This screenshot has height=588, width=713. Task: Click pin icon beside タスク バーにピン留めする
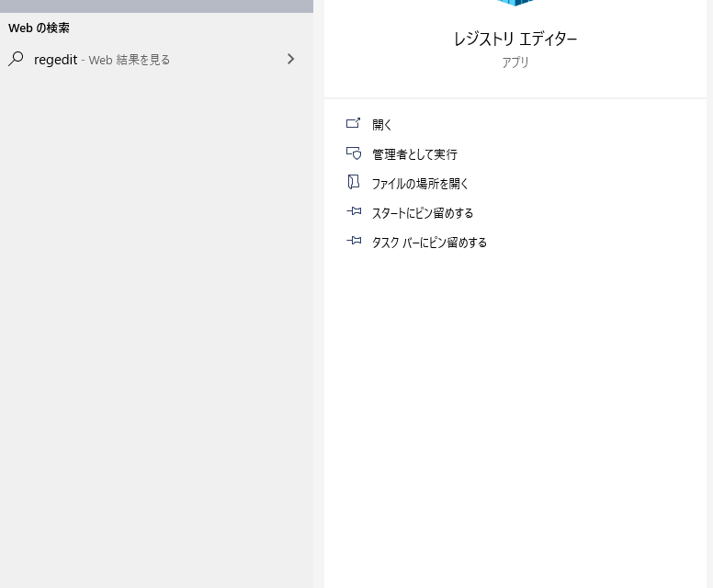(354, 241)
